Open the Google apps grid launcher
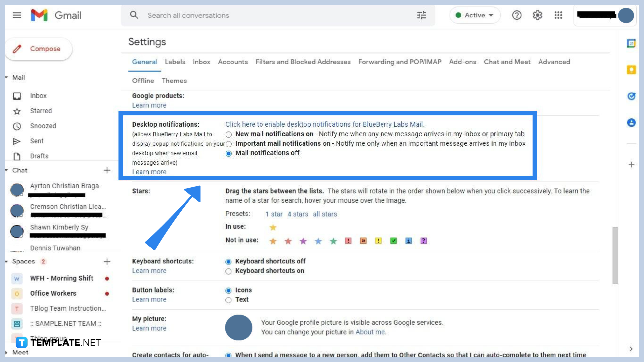The width and height of the screenshot is (644, 362). pos(558,15)
